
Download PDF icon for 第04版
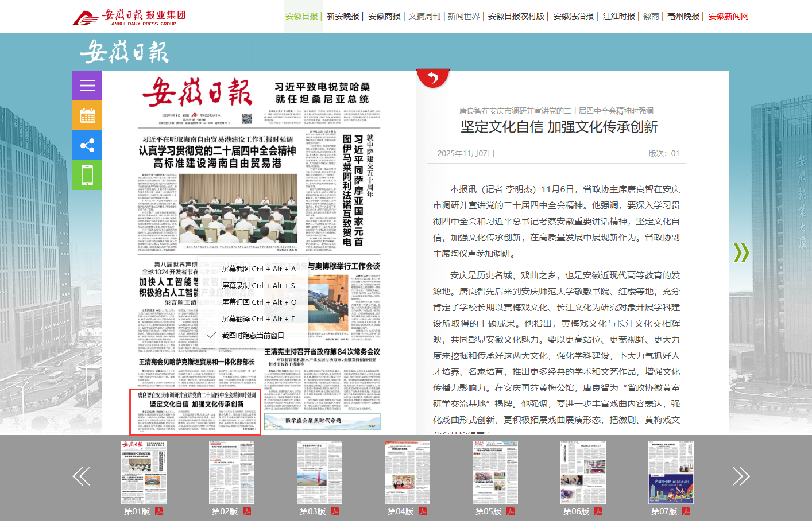(423, 511)
